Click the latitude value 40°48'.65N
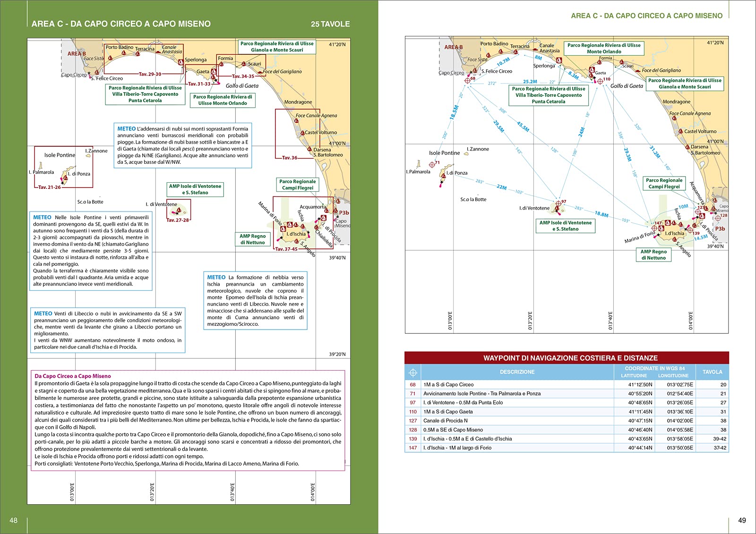This screenshot has width=756, height=534. tap(640, 403)
